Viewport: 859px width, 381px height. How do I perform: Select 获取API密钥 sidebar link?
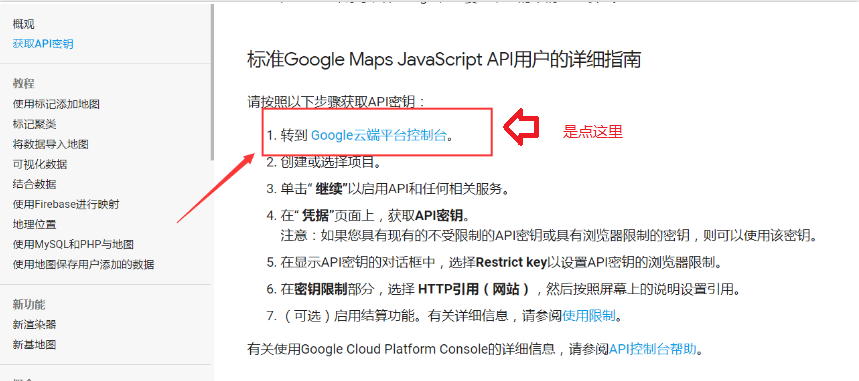tap(43, 44)
